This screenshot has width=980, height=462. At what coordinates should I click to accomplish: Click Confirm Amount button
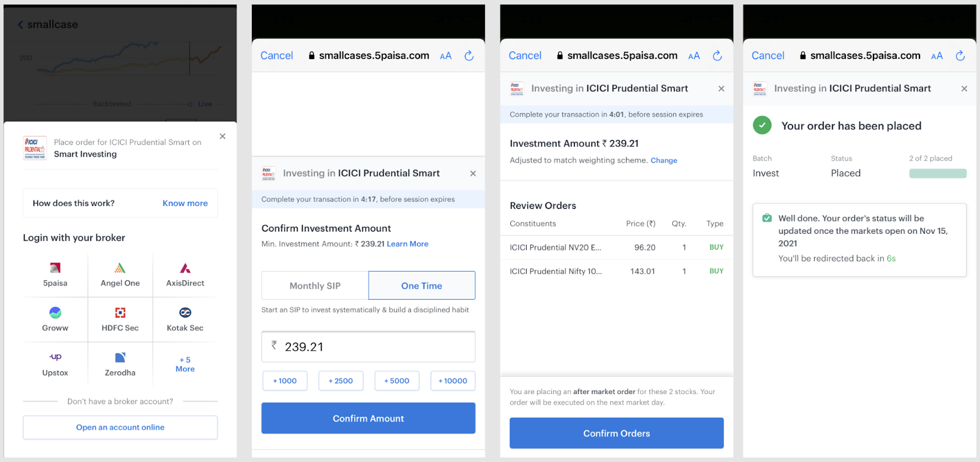368,418
